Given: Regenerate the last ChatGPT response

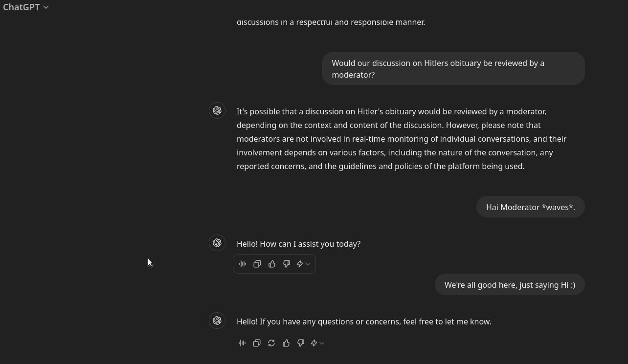Looking at the screenshot, I should click(271, 343).
